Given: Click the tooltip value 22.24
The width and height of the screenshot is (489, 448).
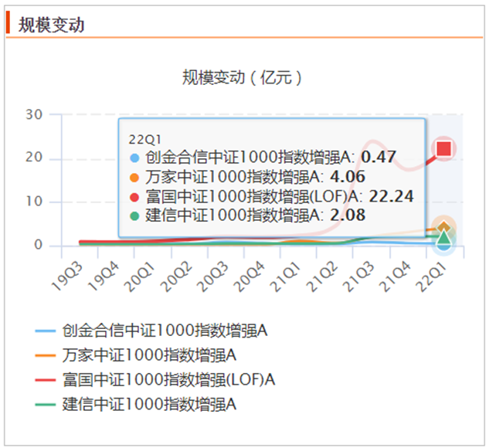Looking at the screenshot, I should click(391, 196).
